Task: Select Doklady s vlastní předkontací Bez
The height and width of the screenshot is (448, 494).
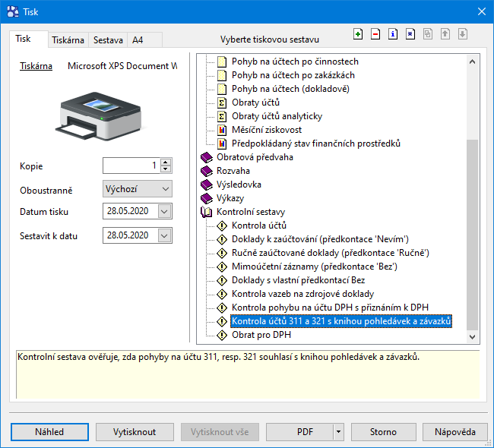Action: [299, 280]
